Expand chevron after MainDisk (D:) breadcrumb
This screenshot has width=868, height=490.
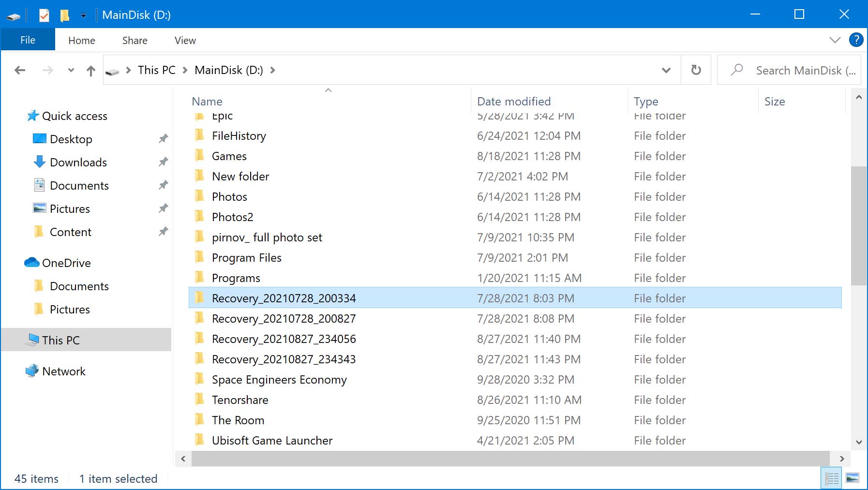[x=272, y=70]
